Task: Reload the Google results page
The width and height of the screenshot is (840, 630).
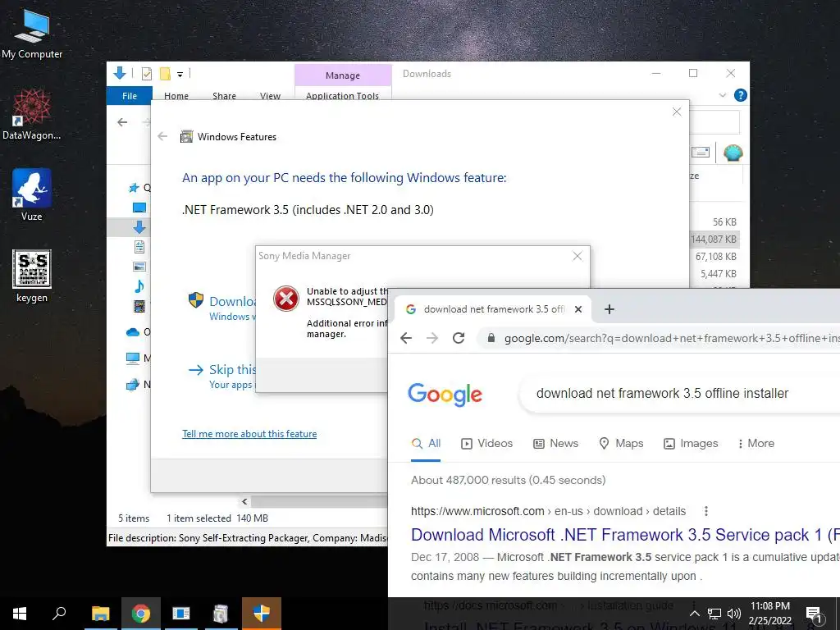Action: (x=459, y=338)
